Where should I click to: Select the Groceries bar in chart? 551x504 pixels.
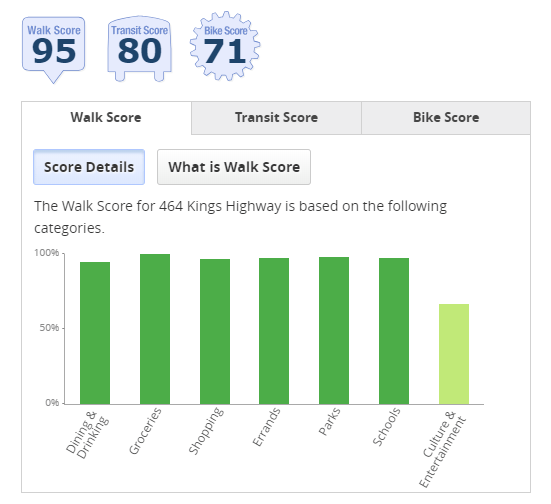pos(155,329)
